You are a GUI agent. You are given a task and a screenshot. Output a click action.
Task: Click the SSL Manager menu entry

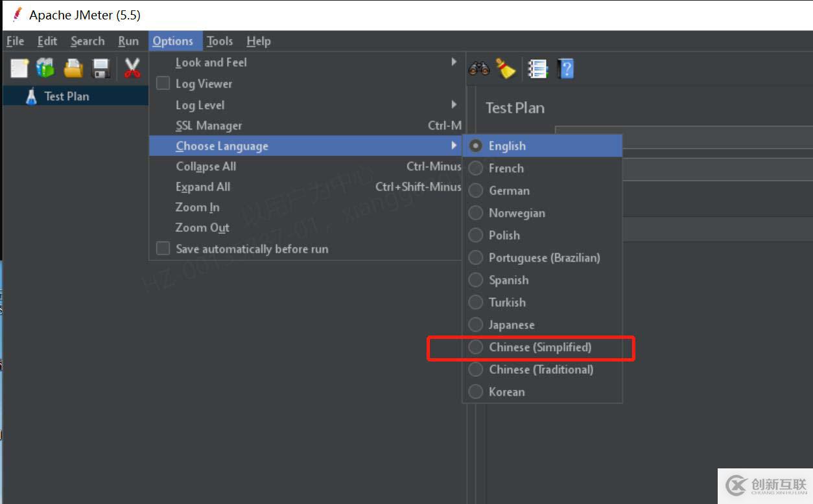(x=209, y=126)
